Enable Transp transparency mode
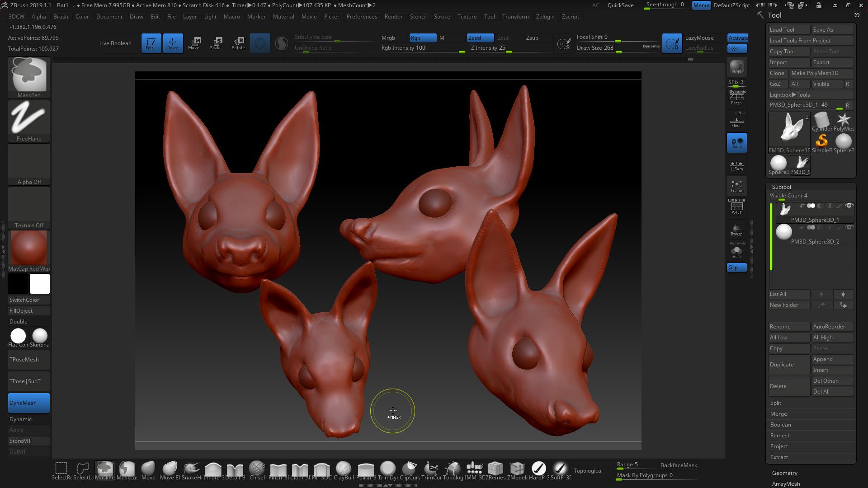The width and height of the screenshot is (868, 488). [x=736, y=230]
